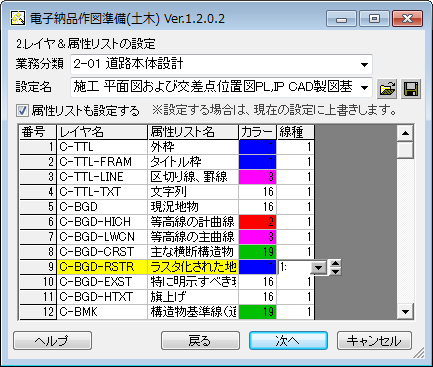433x367 pixels.
Task: Increase the 線種 value with the up spinner arrow
Action: point(335,264)
